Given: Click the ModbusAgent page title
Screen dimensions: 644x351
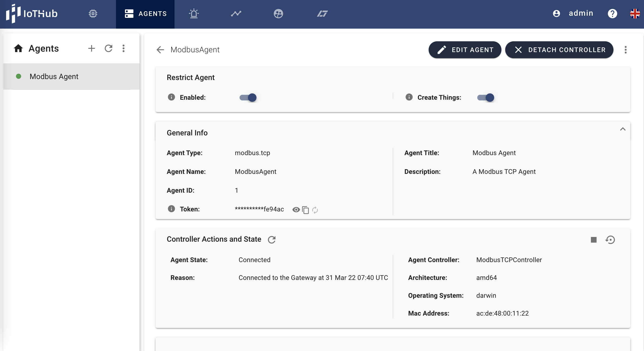Looking at the screenshot, I should (x=195, y=50).
